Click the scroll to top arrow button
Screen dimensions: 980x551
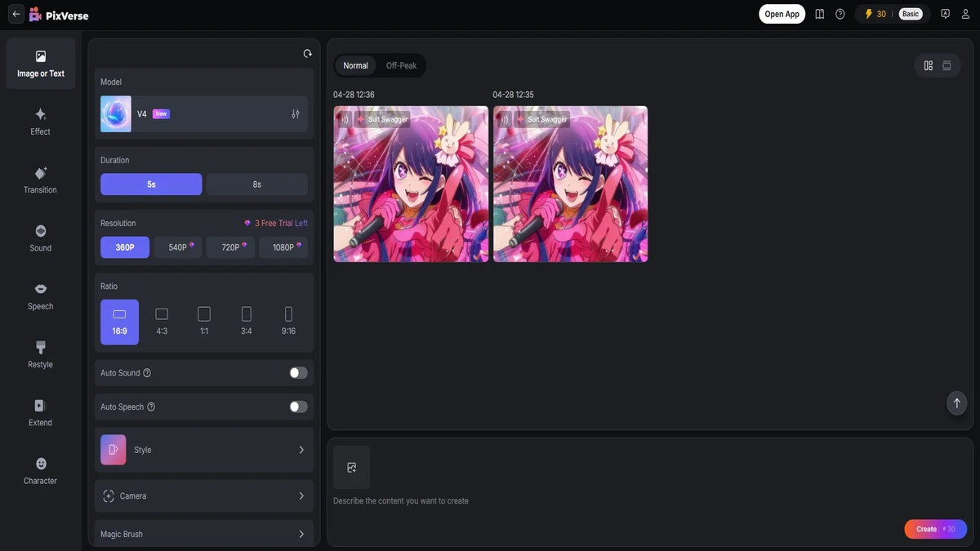pos(957,403)
